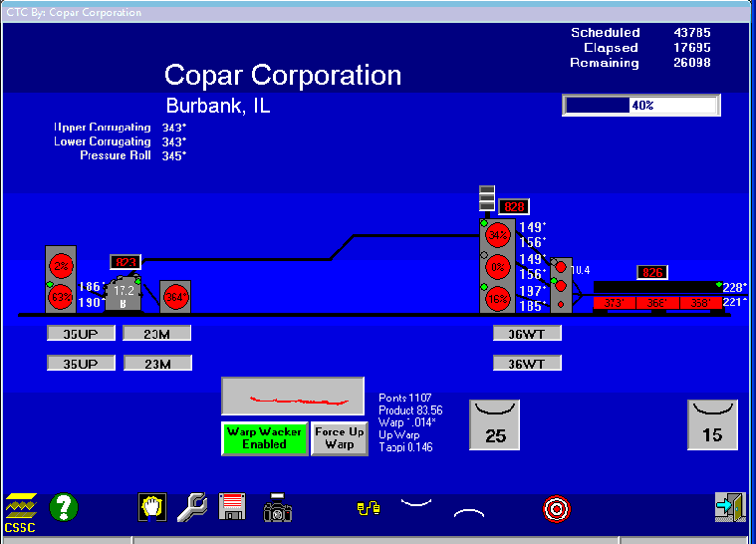Click the Remaining 26098 value
Viewport: 756px width, 544px height.
point(692,62)
